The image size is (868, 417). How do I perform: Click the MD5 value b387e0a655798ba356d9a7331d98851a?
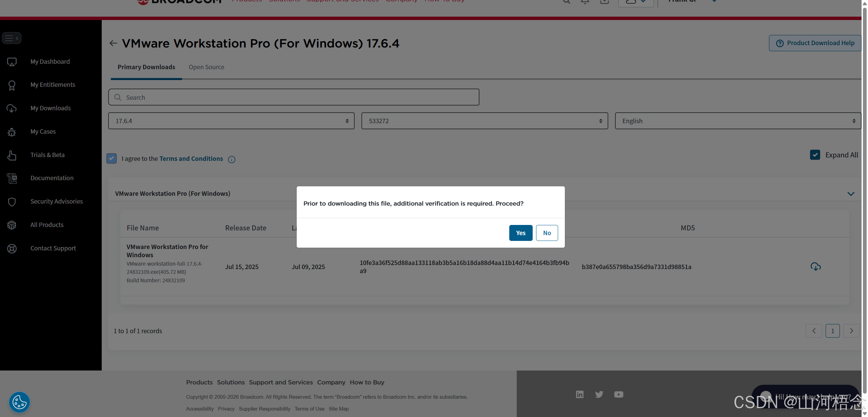point(636,267)
